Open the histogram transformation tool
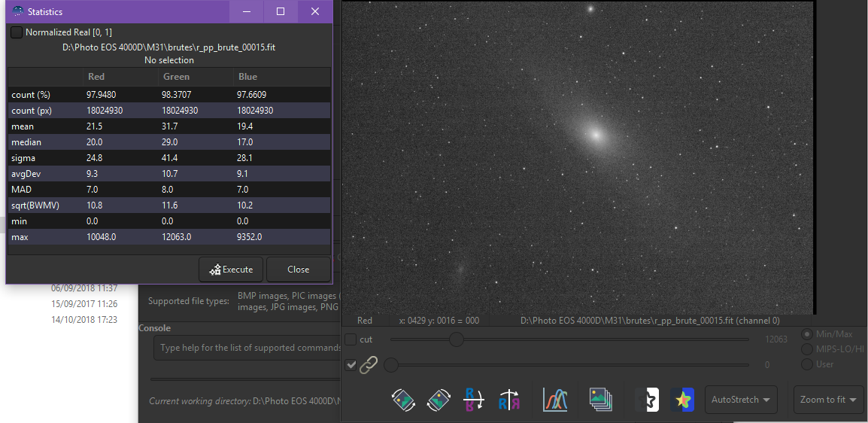Image resolution: width=868 pixels, height=423 pixels. pos(556,399)
